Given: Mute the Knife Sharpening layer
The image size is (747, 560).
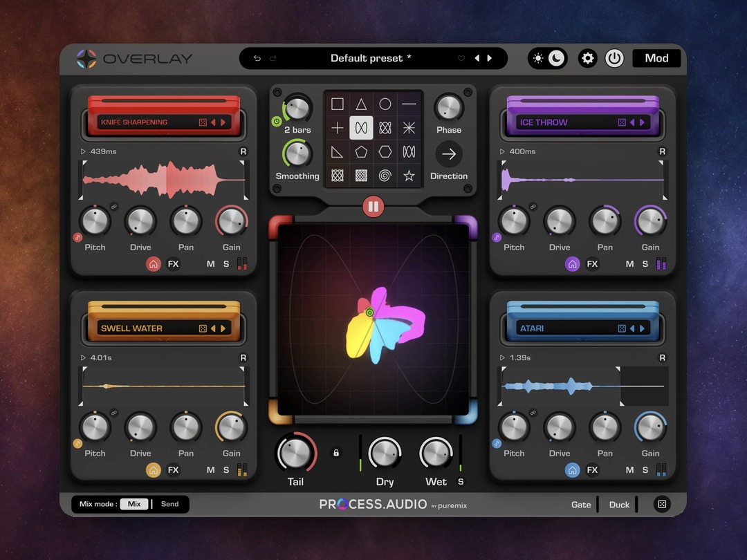Looking at the screenshot, I should pos(210,264).
